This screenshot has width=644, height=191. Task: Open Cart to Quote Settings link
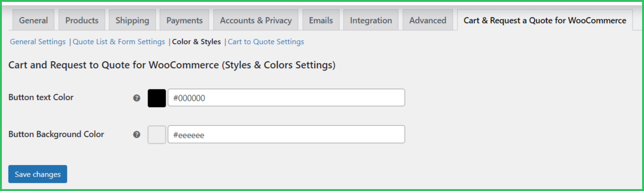click(x=266, y=42)
